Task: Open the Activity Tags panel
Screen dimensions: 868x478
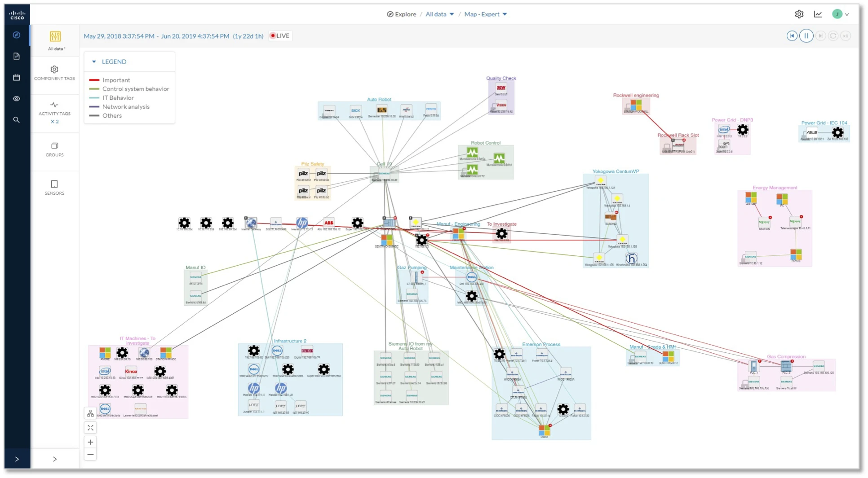Action: coord(54,112)
